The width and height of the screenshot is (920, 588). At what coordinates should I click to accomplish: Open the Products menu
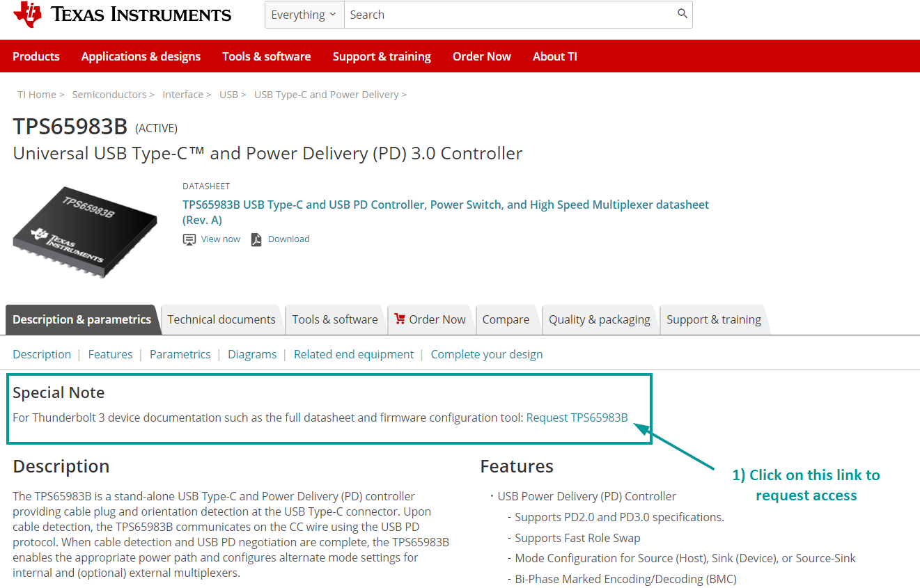click(36, 56)
